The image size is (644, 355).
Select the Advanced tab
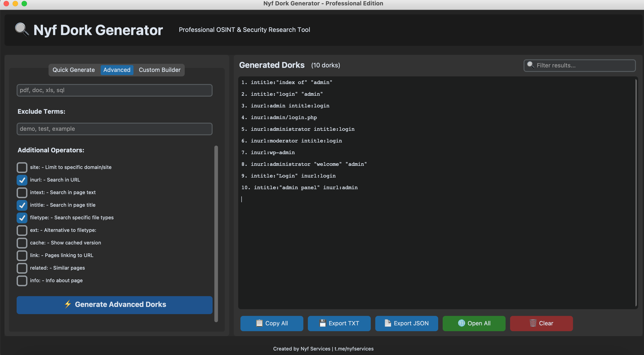pyautogui.click(x=117, y=70)
